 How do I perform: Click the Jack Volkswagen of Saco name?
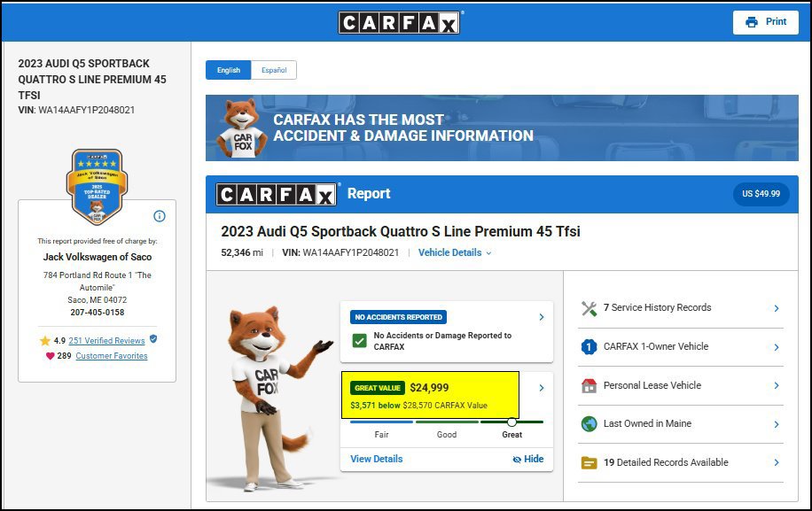pos(98,257)
